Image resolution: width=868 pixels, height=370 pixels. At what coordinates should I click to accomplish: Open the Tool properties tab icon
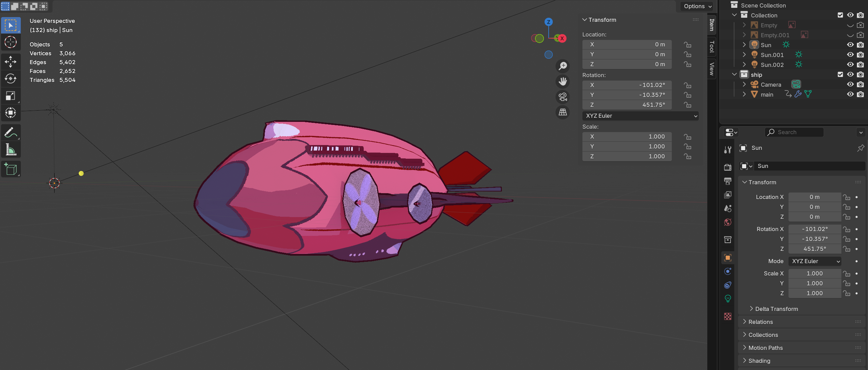727,150
